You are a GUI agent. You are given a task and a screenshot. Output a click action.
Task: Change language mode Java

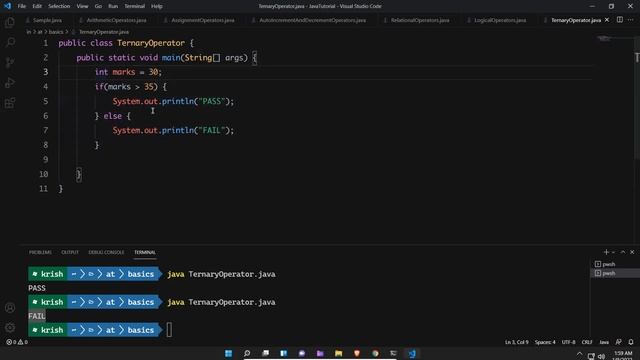click(x=604, y=342)
